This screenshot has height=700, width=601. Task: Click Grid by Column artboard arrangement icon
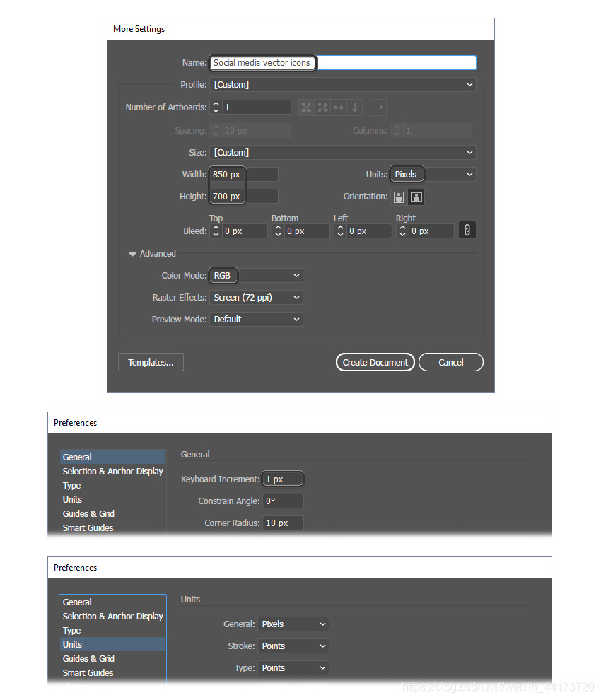322,107
